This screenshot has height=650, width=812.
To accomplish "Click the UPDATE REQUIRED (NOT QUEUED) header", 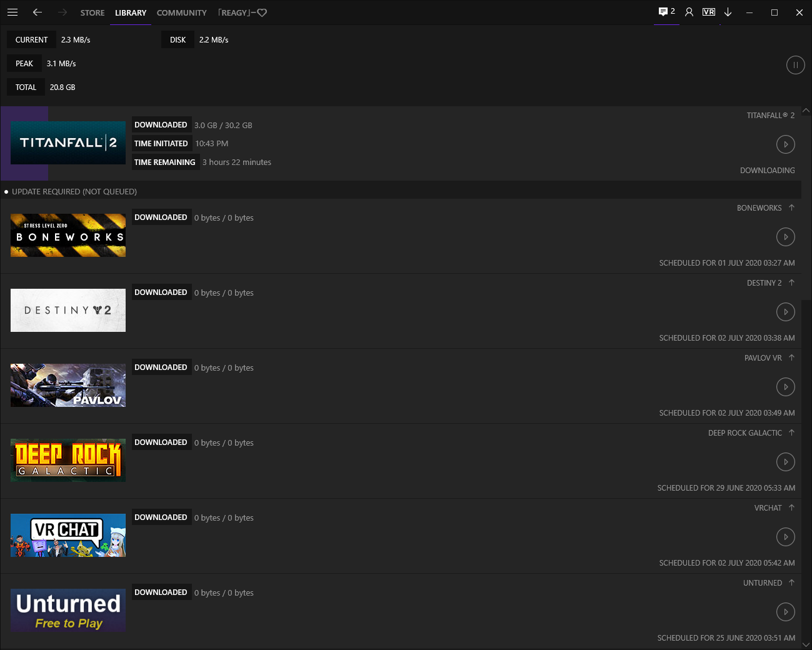I will [x=74, y=192].
